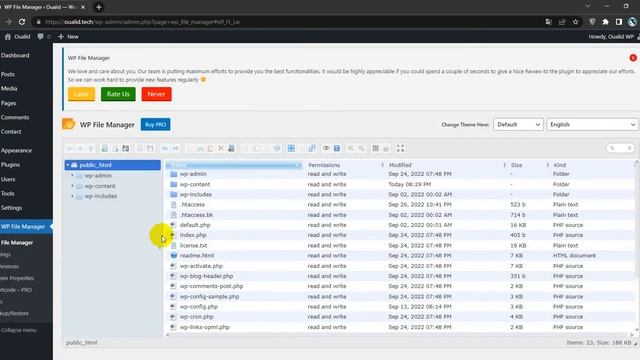Open comments bubble in admin bar

click(x=40, y=36)
